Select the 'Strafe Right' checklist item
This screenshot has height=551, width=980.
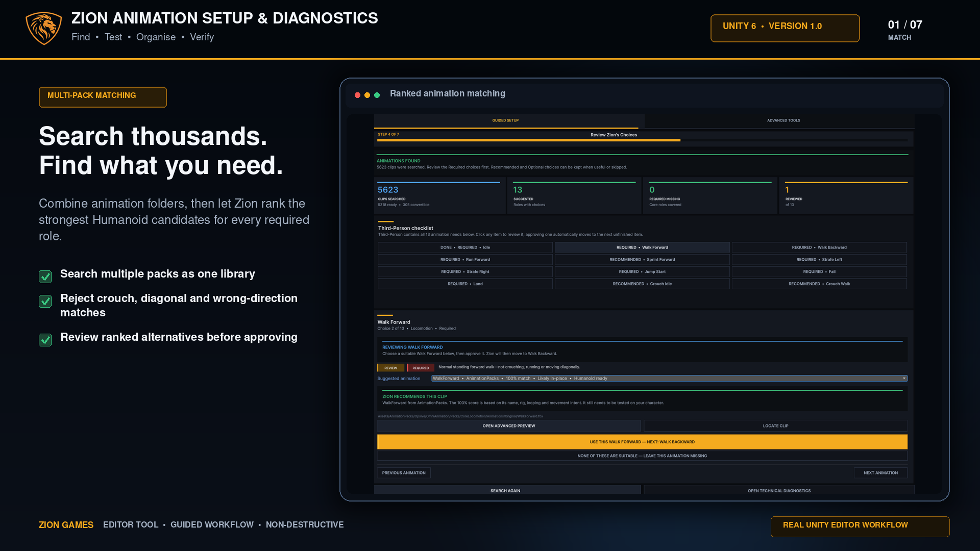tap(465, 272)
